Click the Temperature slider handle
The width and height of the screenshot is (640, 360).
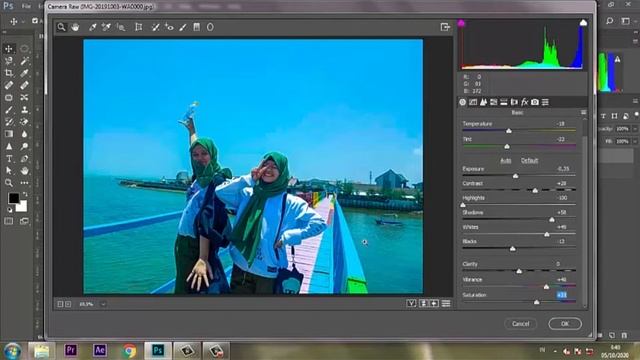click(509, 131)
